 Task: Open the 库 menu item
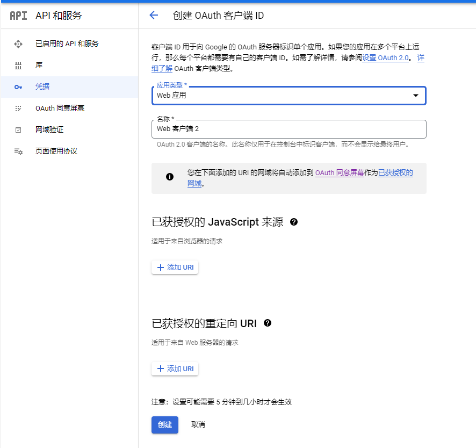69,65
